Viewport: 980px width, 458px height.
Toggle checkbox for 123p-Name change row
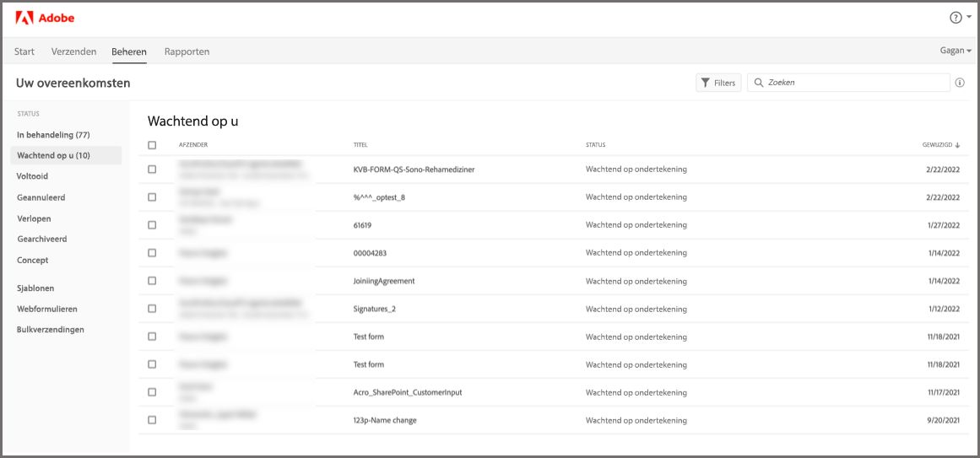click(x=152, y=420)
